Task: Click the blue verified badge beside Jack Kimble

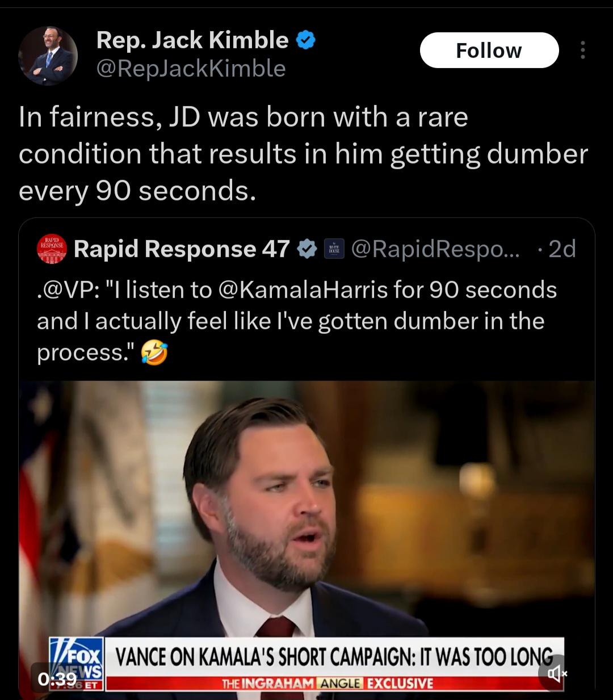Action: pos(306,40)
